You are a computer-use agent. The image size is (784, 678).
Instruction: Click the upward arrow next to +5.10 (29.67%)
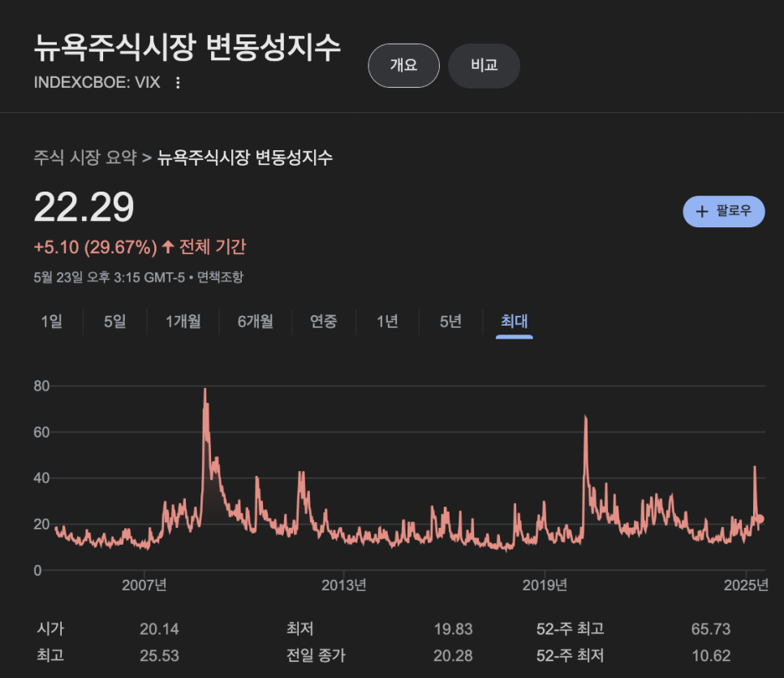point(166,248)
